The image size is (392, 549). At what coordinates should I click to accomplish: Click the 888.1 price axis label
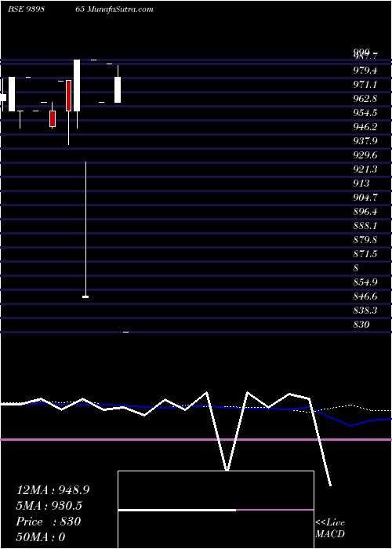point(365,226)
